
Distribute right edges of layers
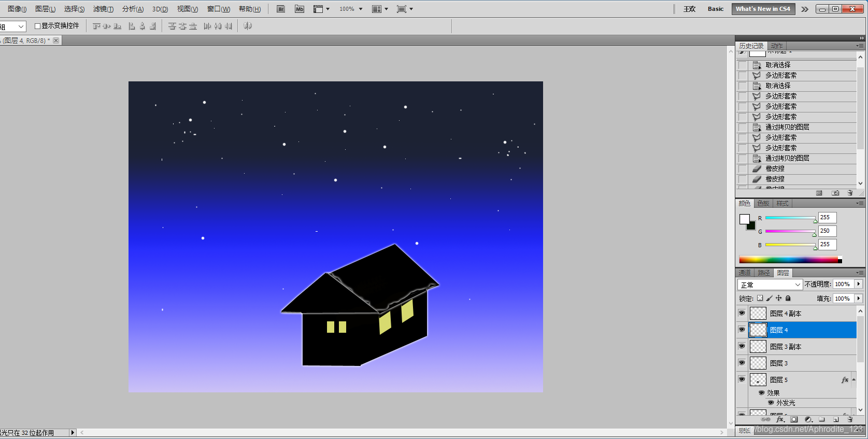tap(229, 26)
